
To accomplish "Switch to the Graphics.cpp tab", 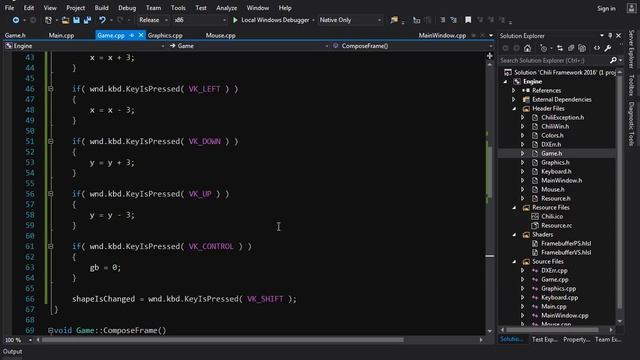I will click(165, 36).
